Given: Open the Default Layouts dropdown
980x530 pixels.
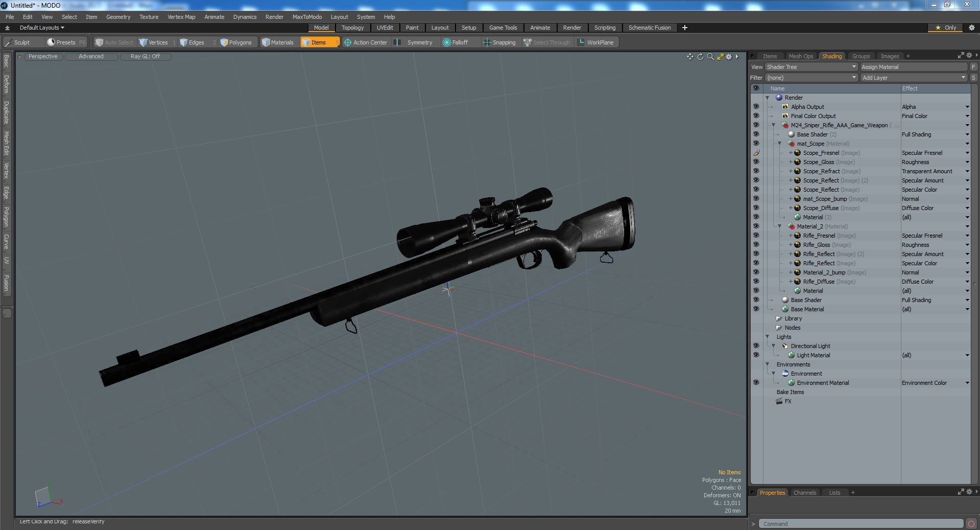Looking at the screenshot, I should 42,28.
